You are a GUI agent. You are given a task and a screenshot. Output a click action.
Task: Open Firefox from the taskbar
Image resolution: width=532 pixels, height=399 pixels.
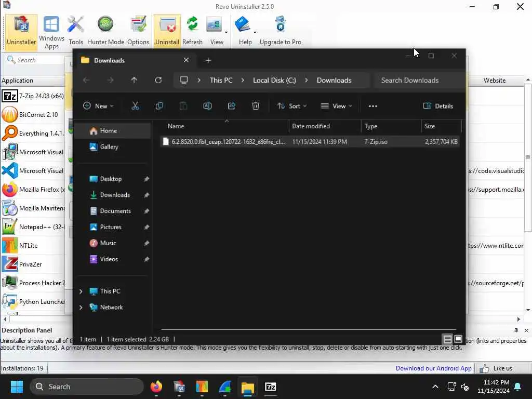[156, 387]
